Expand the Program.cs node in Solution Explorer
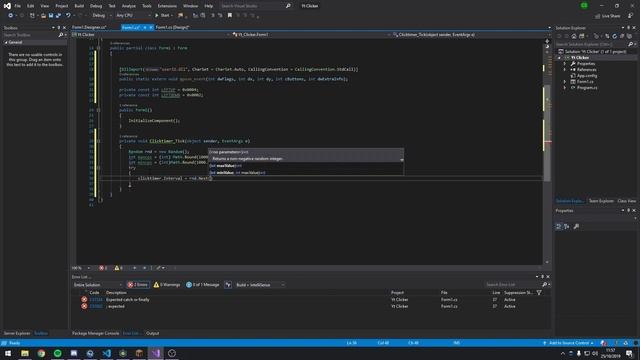 [x=565, y=88]
